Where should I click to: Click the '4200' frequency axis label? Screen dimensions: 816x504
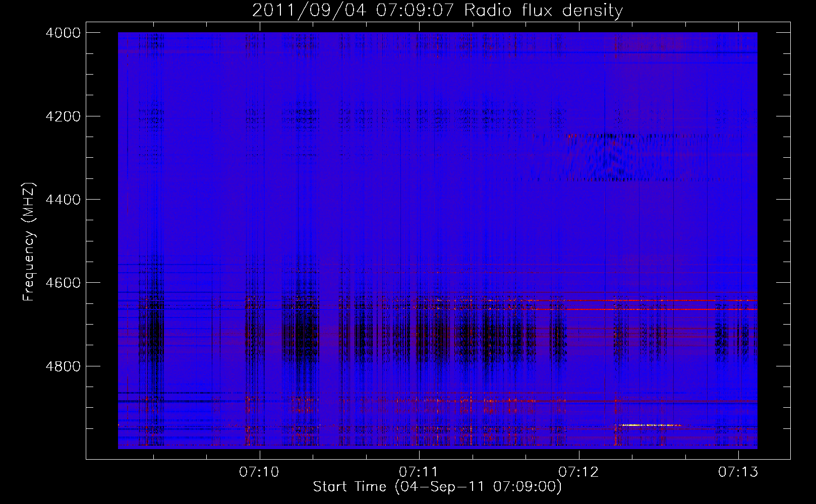pos(63,116)
